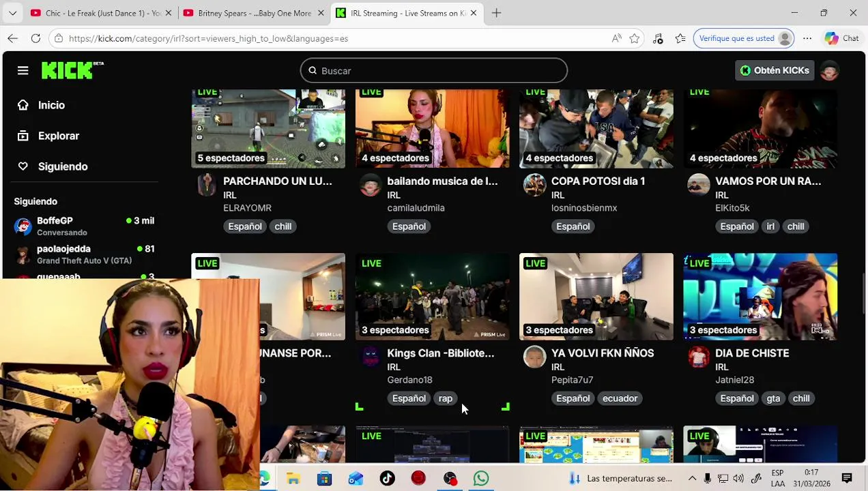Click Español tag under camilaludmila

[409, 226]
